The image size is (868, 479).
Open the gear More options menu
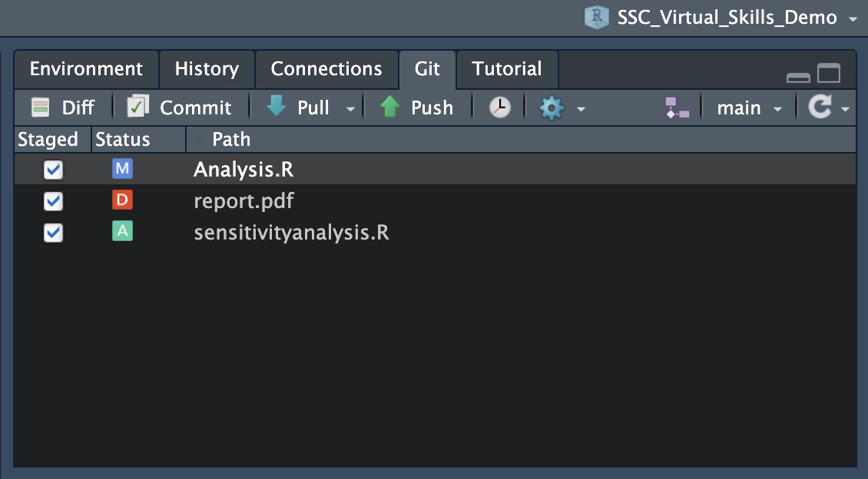[x=552, y=108]
